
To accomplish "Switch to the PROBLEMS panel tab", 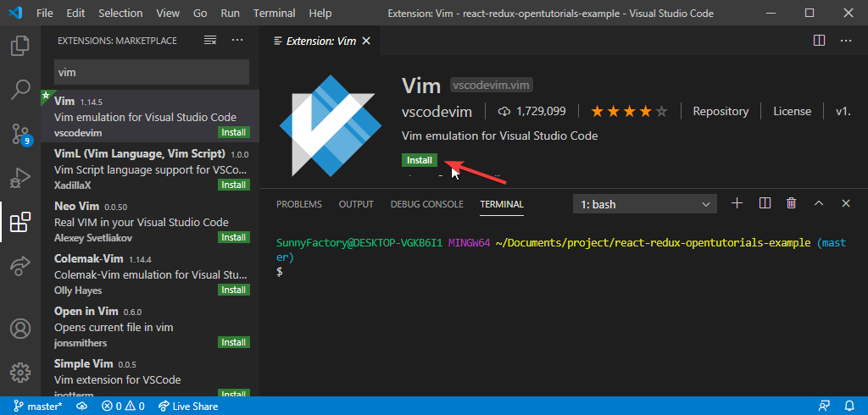I will click(299, 204).
